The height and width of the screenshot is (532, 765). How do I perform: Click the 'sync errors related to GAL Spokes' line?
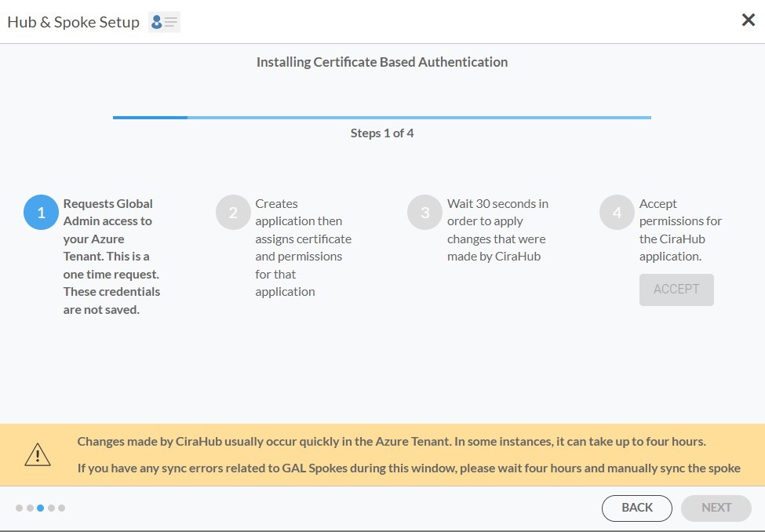[x=409, y=468]
